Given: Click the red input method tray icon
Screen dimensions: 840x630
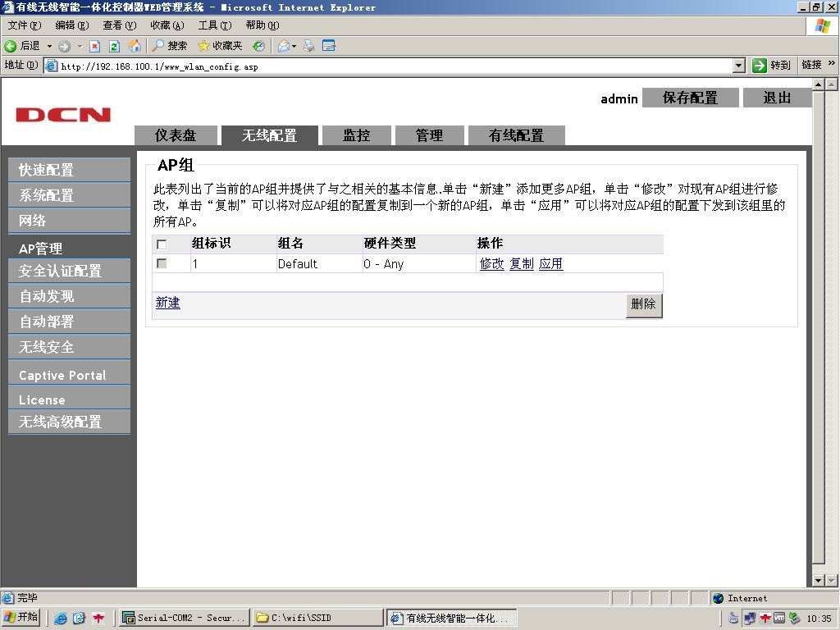Looking at the screenshot, I should tap(765, 619).
